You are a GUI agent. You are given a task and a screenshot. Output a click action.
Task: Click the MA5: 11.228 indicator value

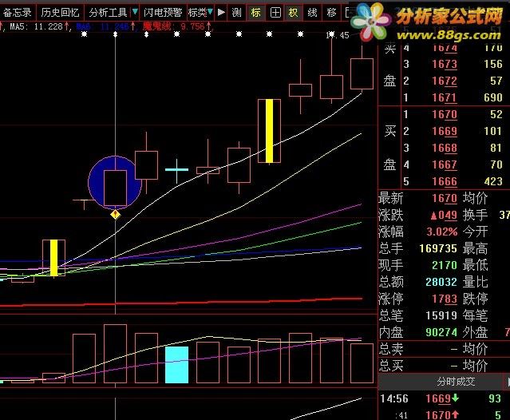[37, 26]
